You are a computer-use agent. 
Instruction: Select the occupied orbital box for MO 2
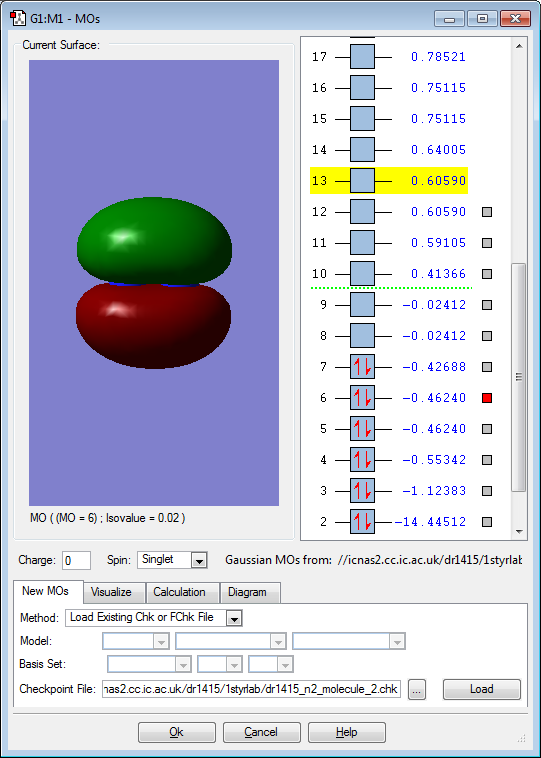[x=362, y=522]
